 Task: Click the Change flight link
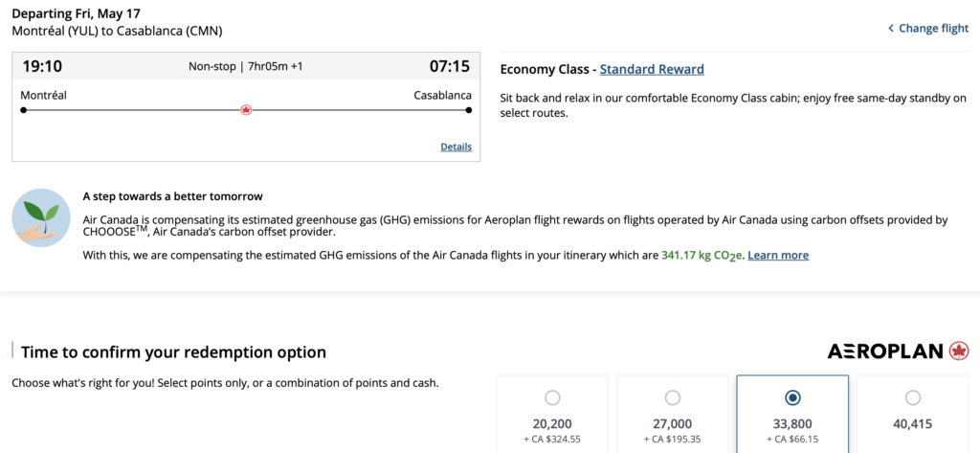pyautogui.click(x=933, y=29)
